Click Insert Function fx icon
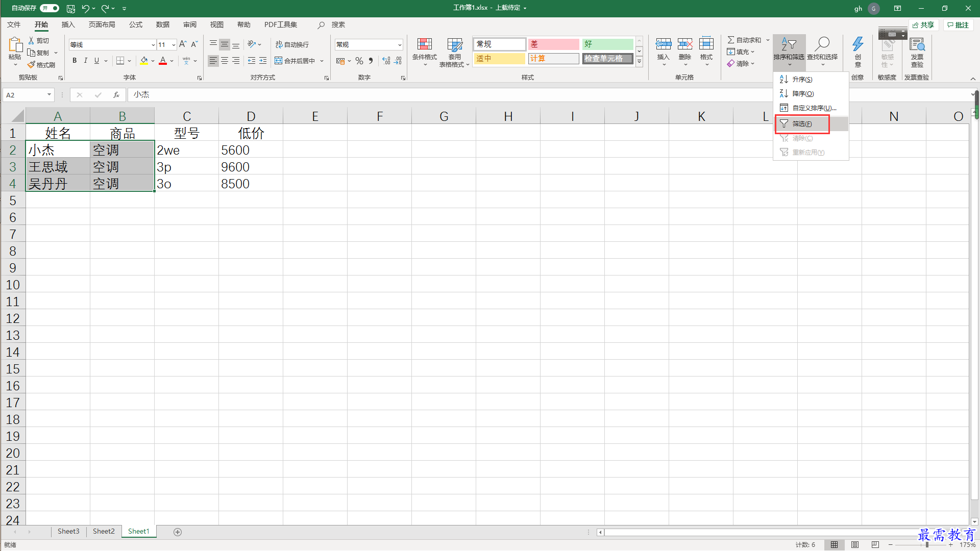Image resolution: width=980 pixels, height=551 pixels. coord(116,95)
